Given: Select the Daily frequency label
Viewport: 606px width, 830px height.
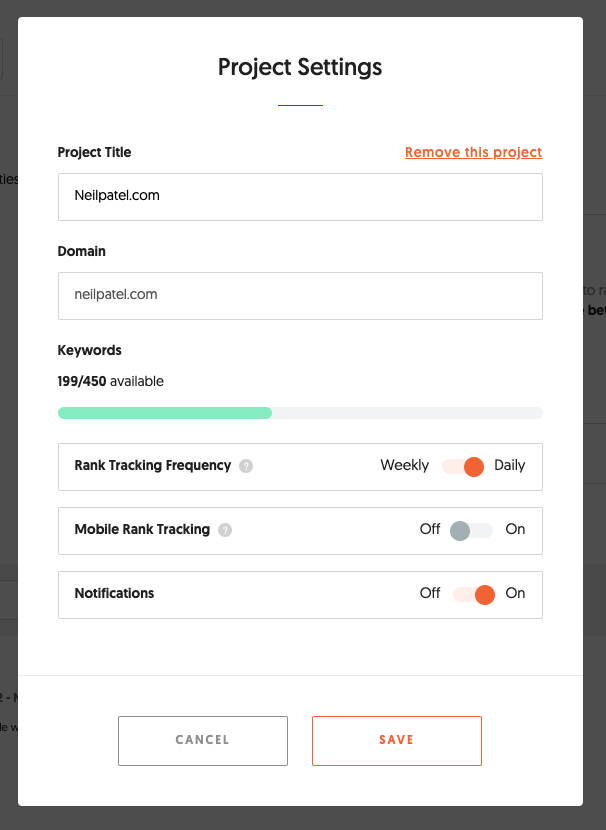Looking at the screenshot, I should (x=509, y=465).
